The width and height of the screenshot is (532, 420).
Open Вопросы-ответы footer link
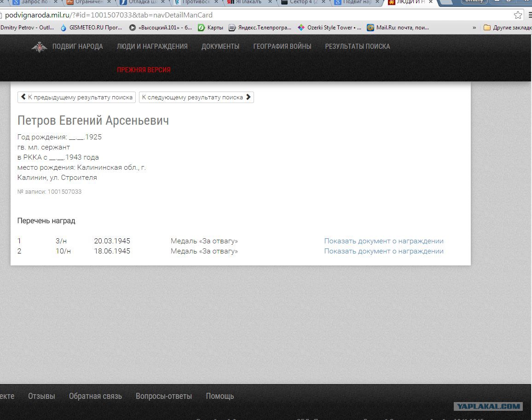(x=163, y=396)
